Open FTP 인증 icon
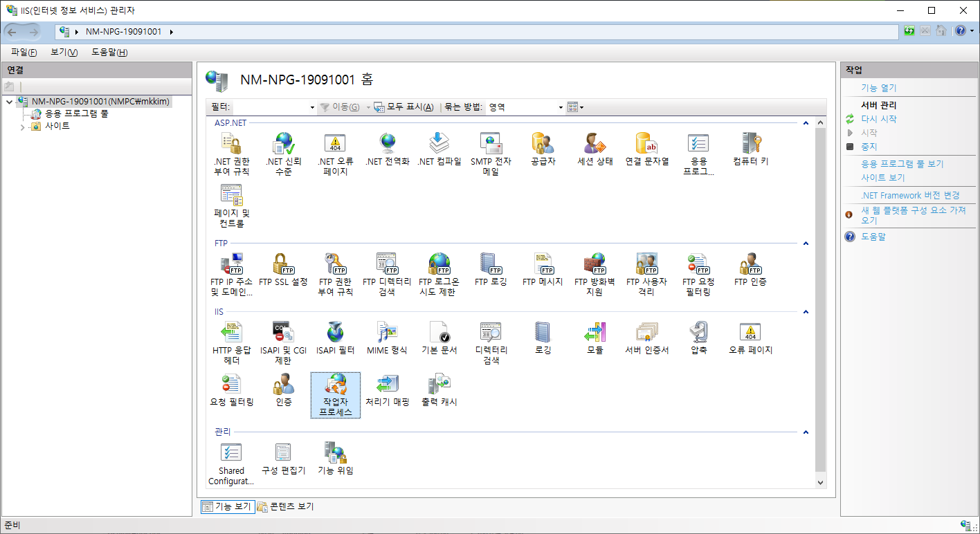Screen dimensions: 980x534 [751, 270]
